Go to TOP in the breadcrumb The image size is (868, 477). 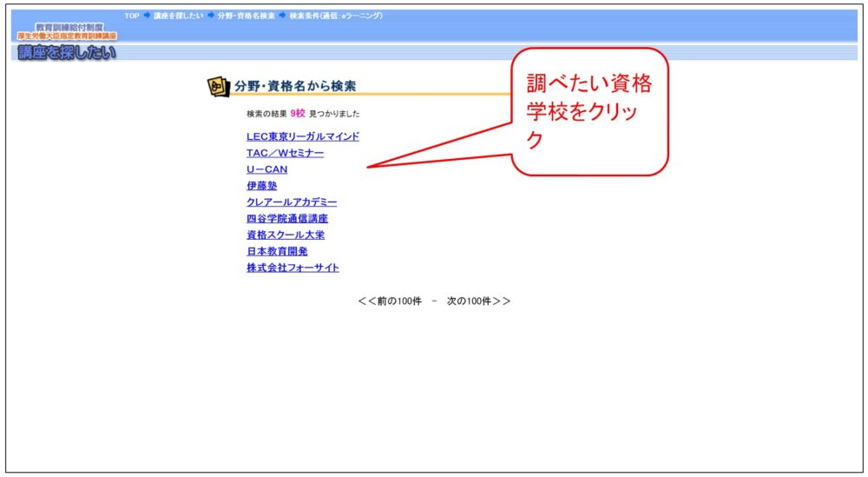132,16
